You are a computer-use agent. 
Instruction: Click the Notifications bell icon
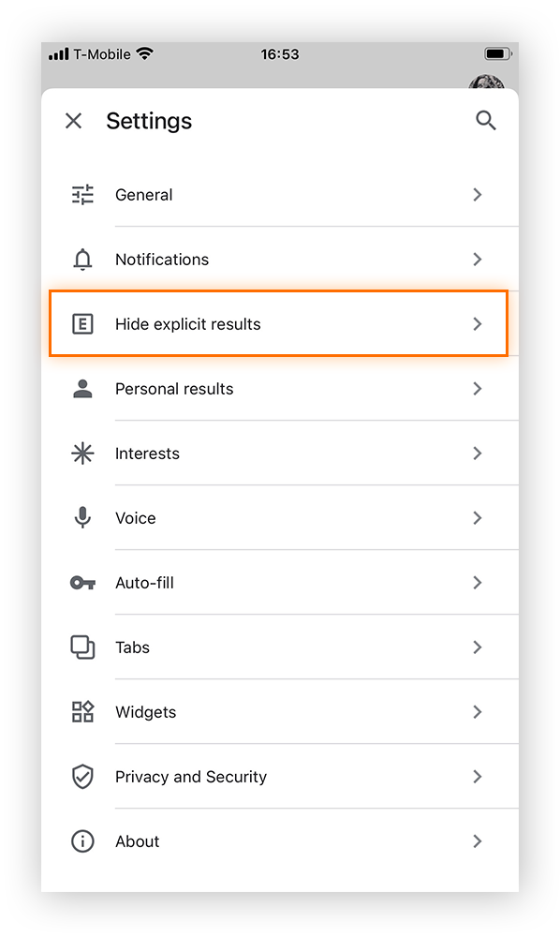coord(82,259)
